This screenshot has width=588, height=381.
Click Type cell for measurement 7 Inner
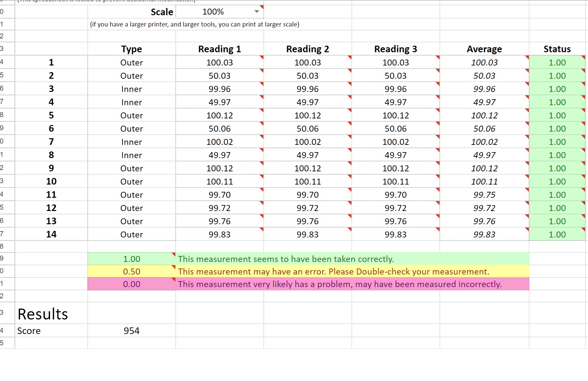coord(131,142)
